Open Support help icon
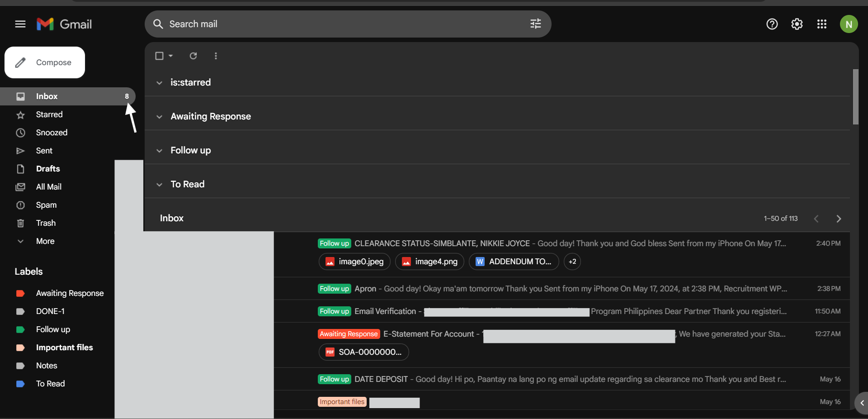 772,24
